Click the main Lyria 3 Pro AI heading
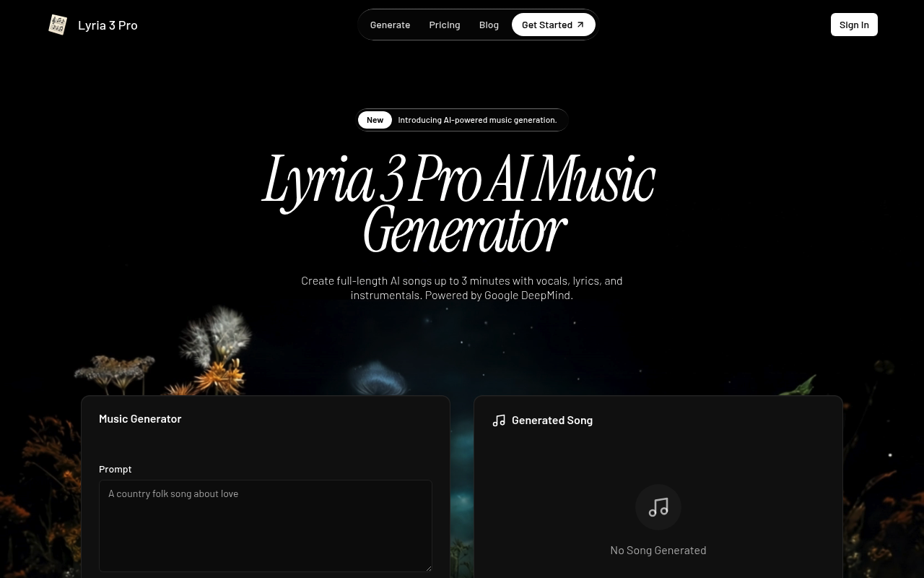This screenshot has width=924, height=578. pyautogui.click(x=460, y=202)
